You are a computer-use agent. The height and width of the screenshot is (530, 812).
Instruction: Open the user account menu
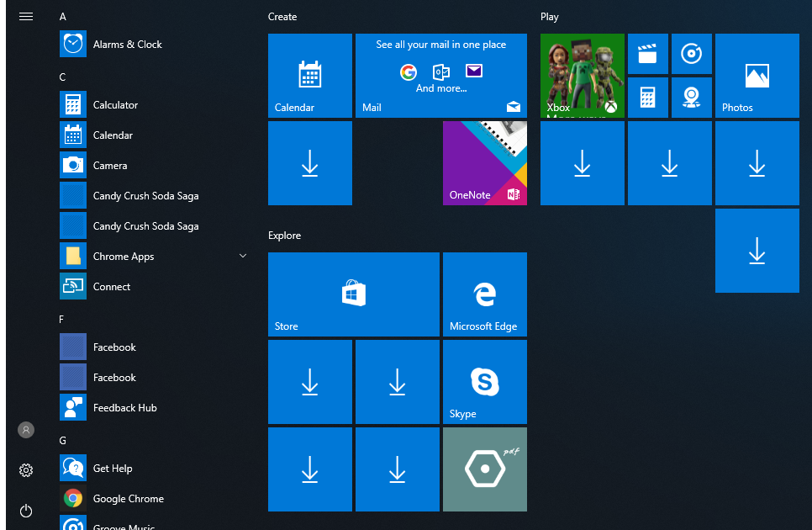pyautogui.click(x=26, y=430)
